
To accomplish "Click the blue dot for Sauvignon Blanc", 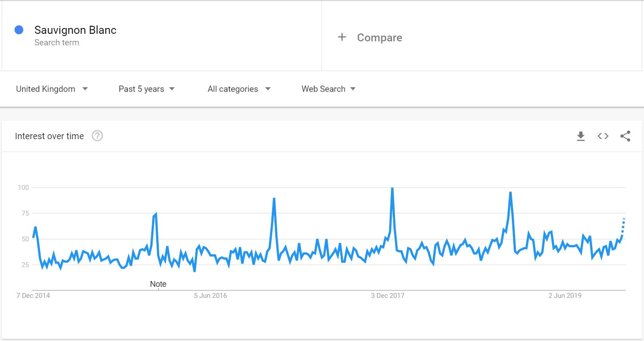I will pyautogui.click(x=19, y=30).
